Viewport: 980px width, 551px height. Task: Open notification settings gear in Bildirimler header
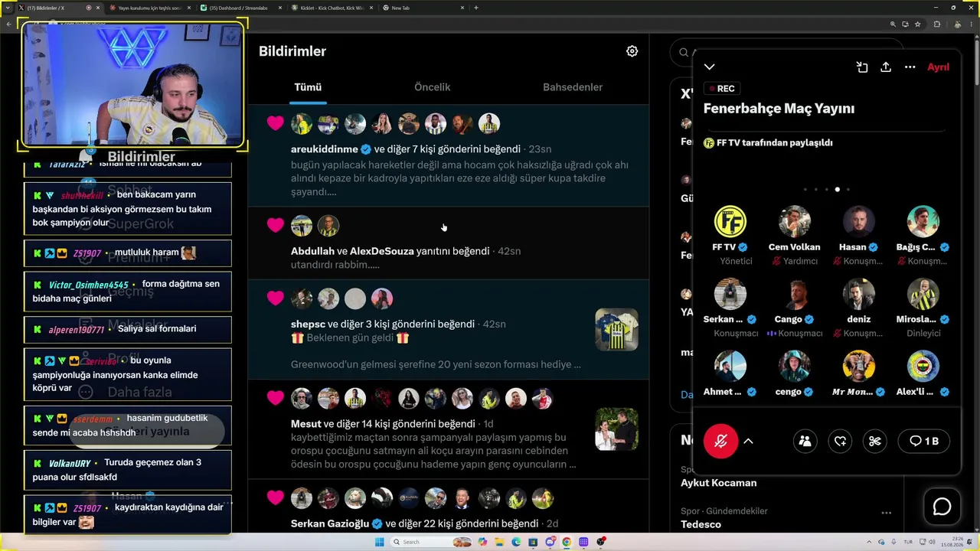632,51
